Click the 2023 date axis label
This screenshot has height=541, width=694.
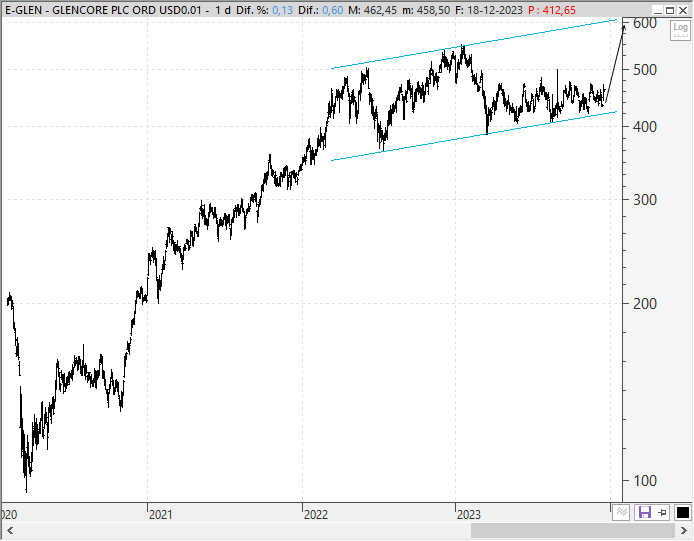point(469,514)
